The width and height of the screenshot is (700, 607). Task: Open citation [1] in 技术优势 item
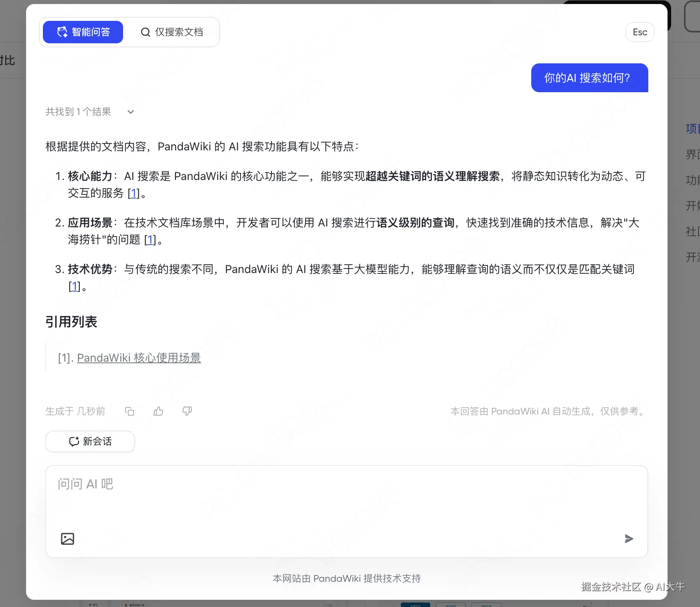[x=75, y=286]
